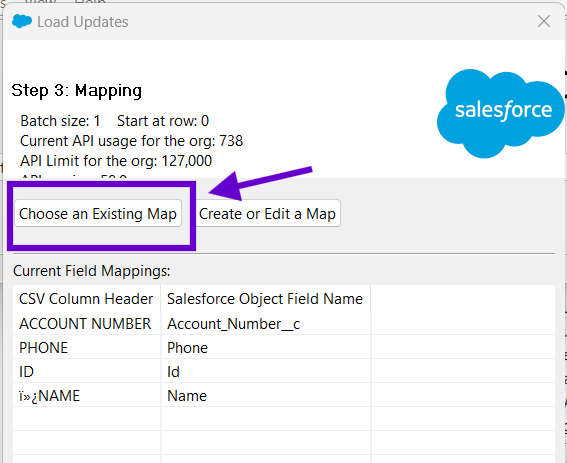This screenshot has height=463, width=567.
Task: Click the large Salesforce logo
Action: pos(500,113)
